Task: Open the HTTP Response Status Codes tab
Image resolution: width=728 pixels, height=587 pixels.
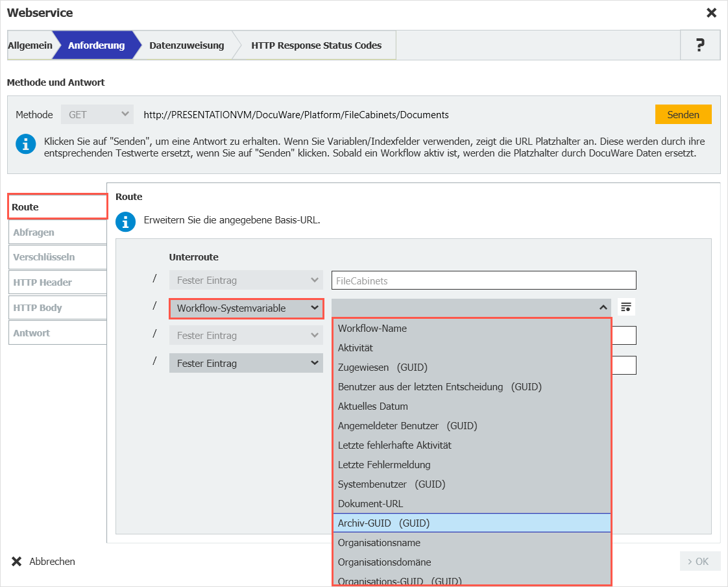Action: 316,45
